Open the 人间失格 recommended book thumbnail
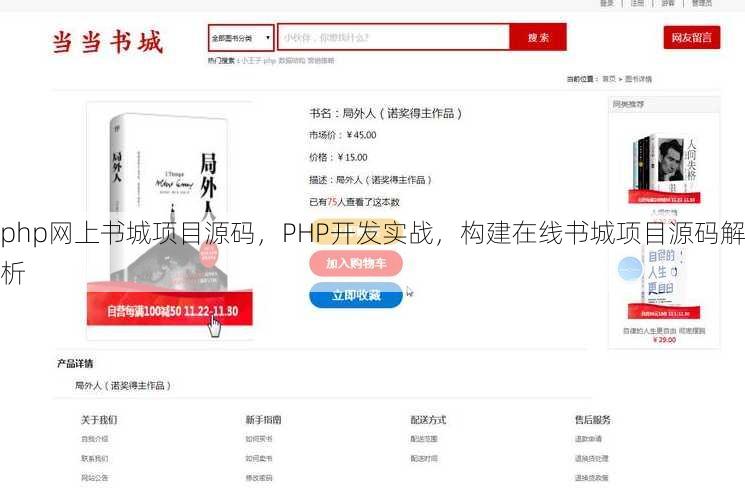745x490 pixels. pyautogui.click(x=664, y=170)
